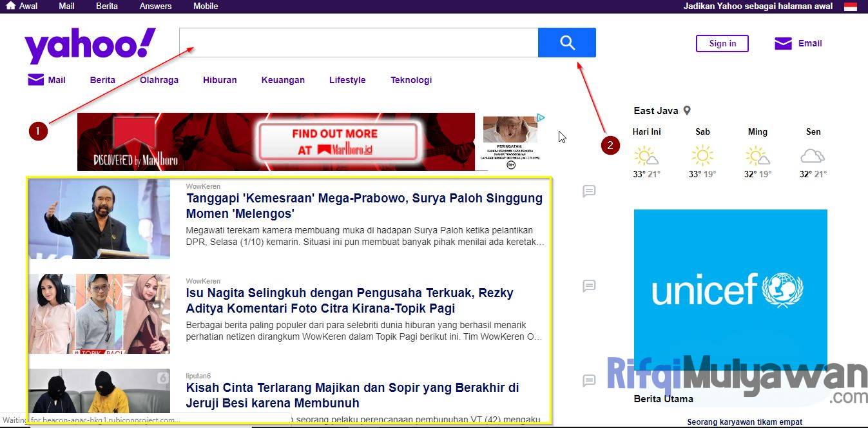The height and width of the screenshot is (428, 868).
Task: Click the Email envelope icon top right
Action: tap(782, 43)
